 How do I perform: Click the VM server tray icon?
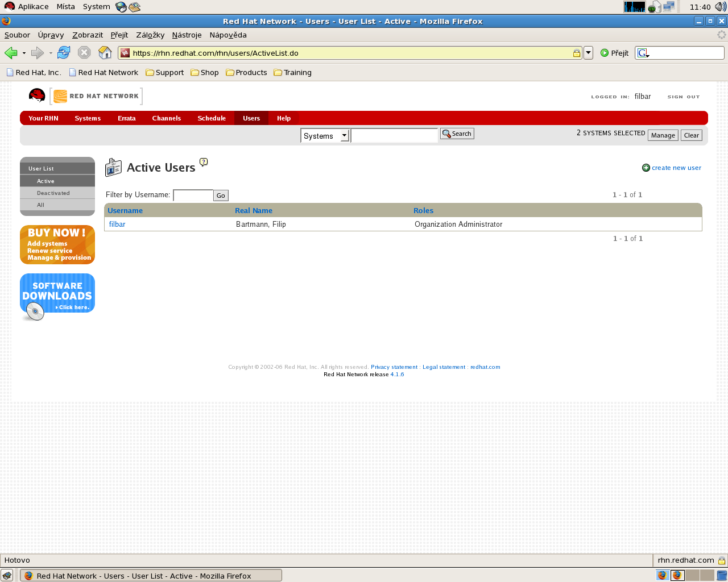654,7
